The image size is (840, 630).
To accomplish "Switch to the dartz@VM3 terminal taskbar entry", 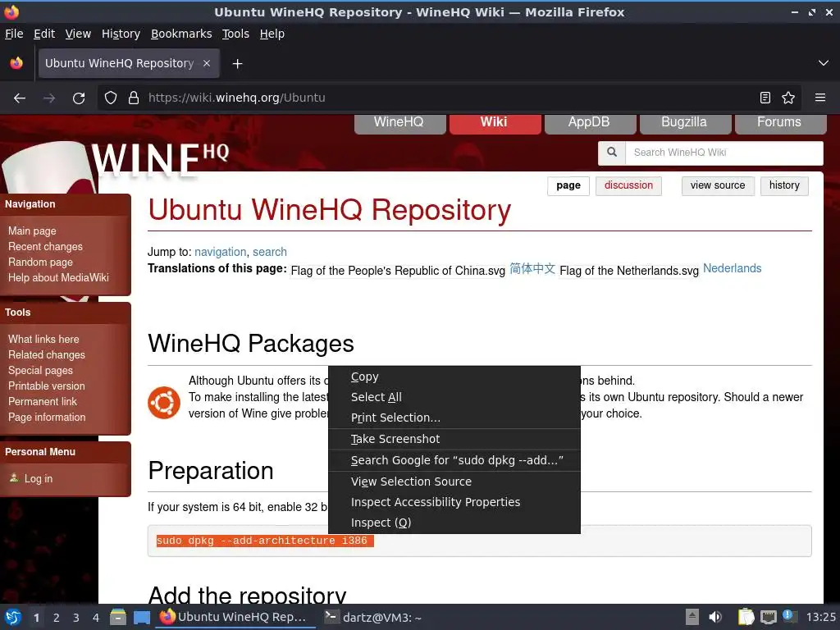I will coord(373,618).
